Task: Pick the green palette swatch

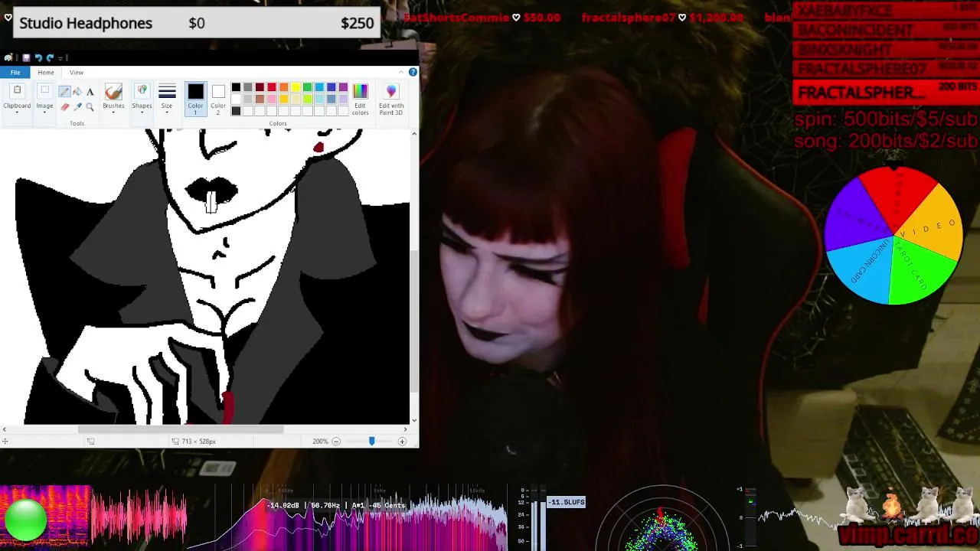Action: [307, 87]
